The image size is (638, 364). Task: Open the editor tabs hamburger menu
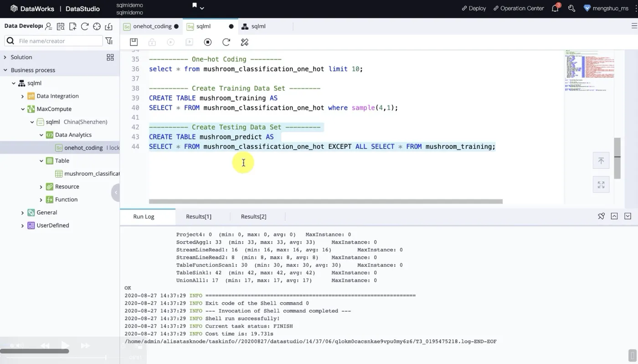[633, 26]
